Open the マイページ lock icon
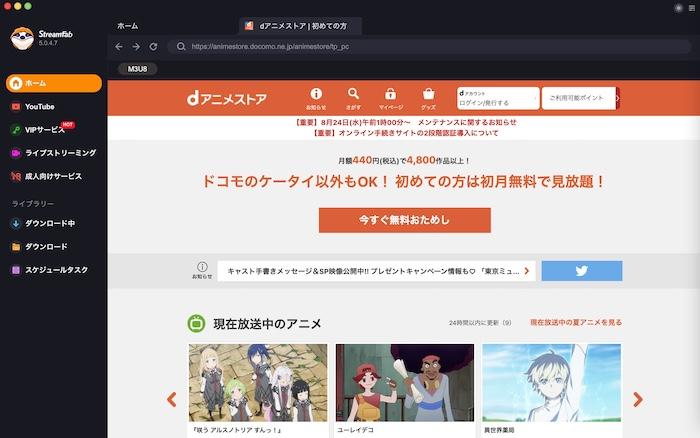The image size is (700, 438). 391,99
